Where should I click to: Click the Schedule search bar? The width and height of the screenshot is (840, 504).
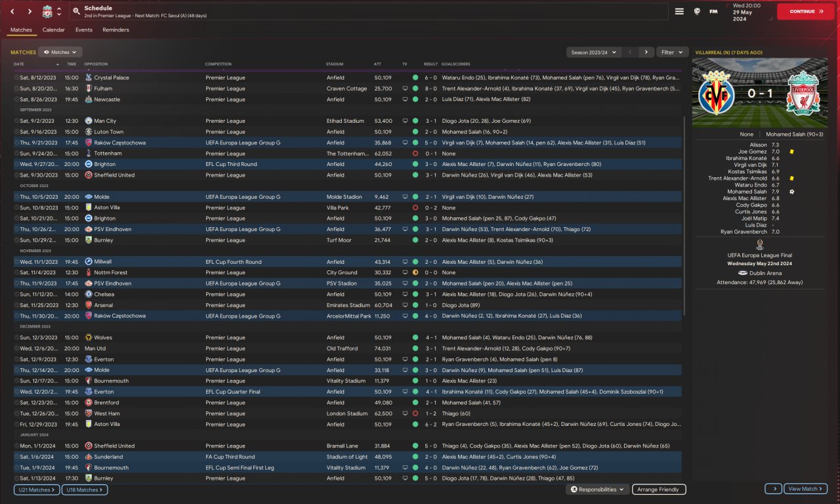pos(367,11)
